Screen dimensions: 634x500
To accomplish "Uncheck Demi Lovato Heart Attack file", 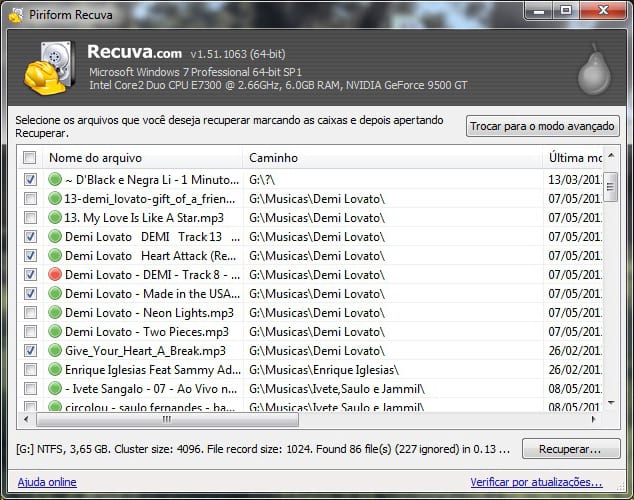I will [30, 255].
